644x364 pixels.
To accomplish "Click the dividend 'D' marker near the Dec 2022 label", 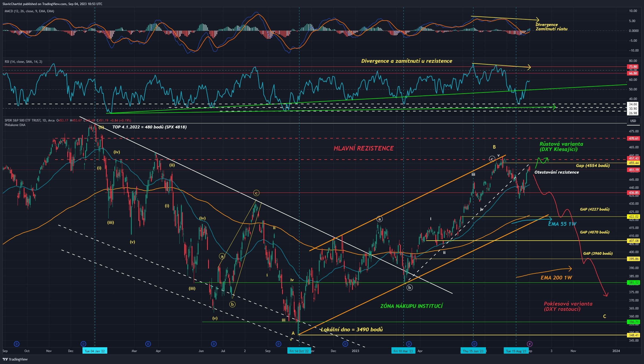I will [345, 344].
